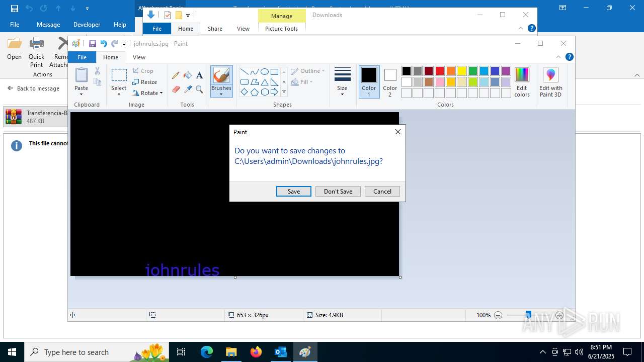
Task: Pick the yellow color swatch
Action: [x=462, y=71]
